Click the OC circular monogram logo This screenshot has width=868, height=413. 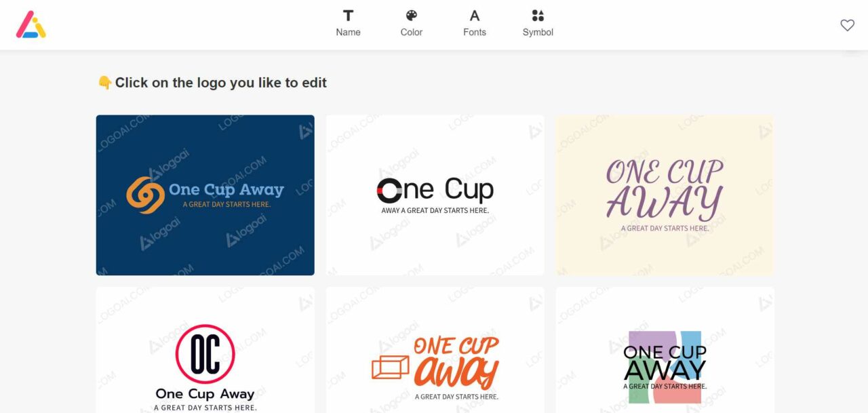tap(205, 353)
